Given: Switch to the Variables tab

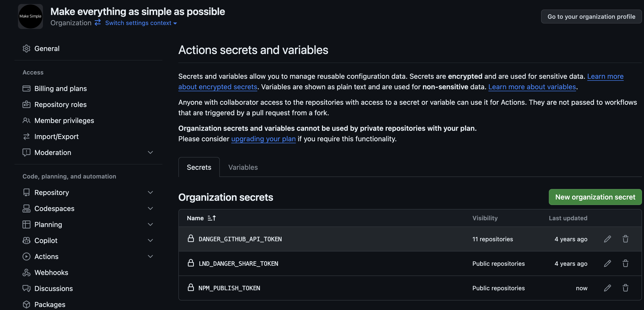Looking at the screenshot, I should click(243, 167).
